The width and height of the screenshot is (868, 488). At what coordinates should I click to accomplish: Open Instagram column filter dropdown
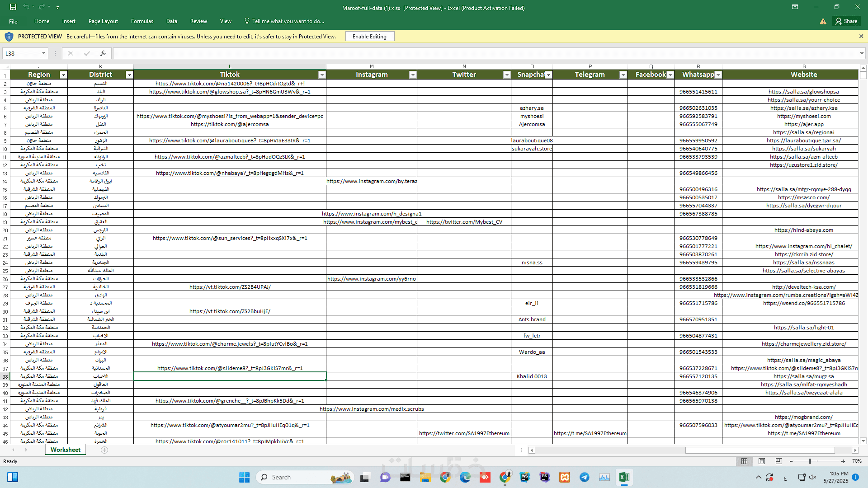click(x=413, y=75)
